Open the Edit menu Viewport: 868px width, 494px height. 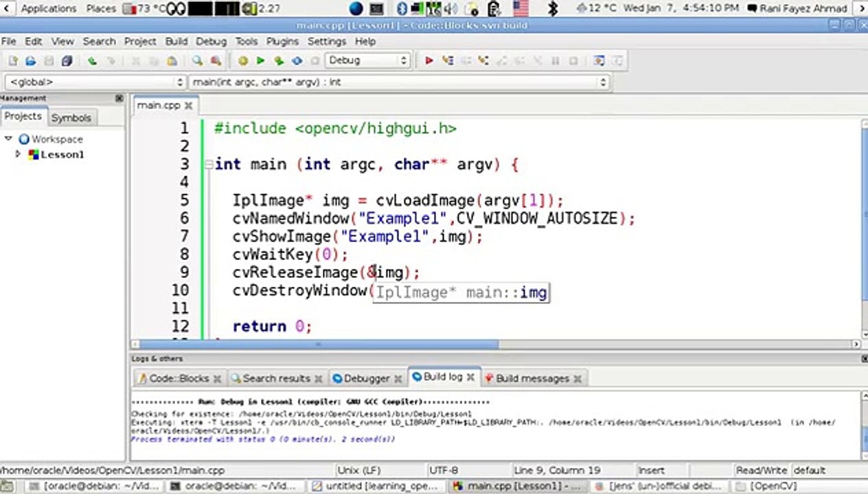33,41
